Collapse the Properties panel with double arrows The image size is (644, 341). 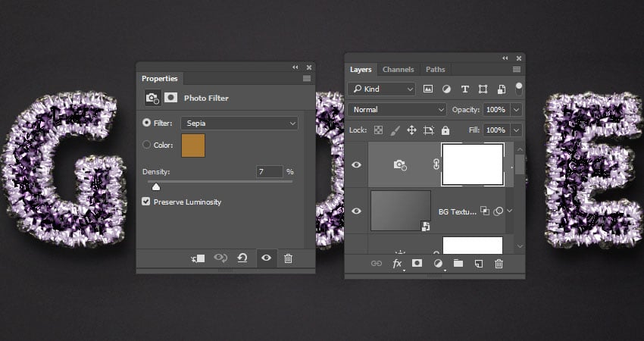point(295,67)
